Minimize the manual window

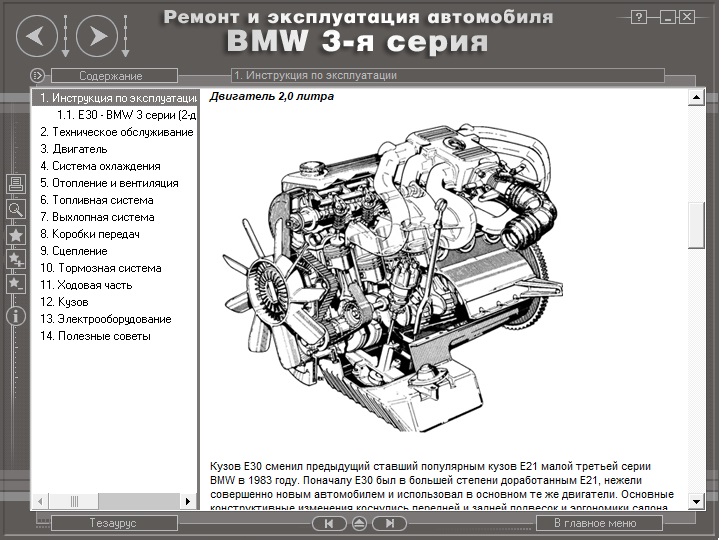click(x=667, y=17)
